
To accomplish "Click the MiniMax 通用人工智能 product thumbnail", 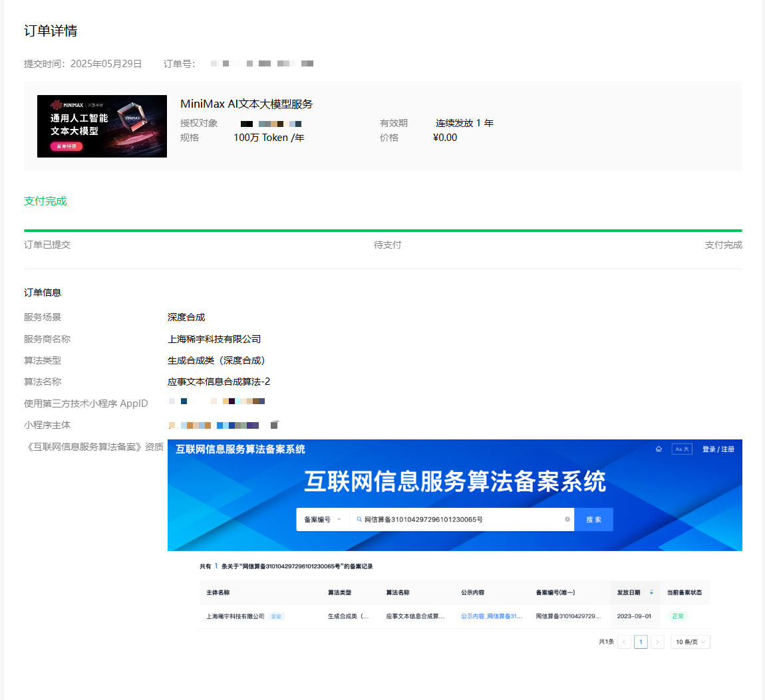I will pos(102,126).
